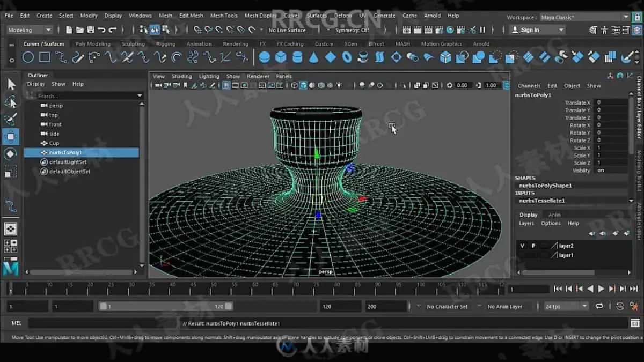Switch to the Poly Modeling shelf tab
The width and height of the screenshot is (644, 362).
pyautogui.click(x=93, y=44)
